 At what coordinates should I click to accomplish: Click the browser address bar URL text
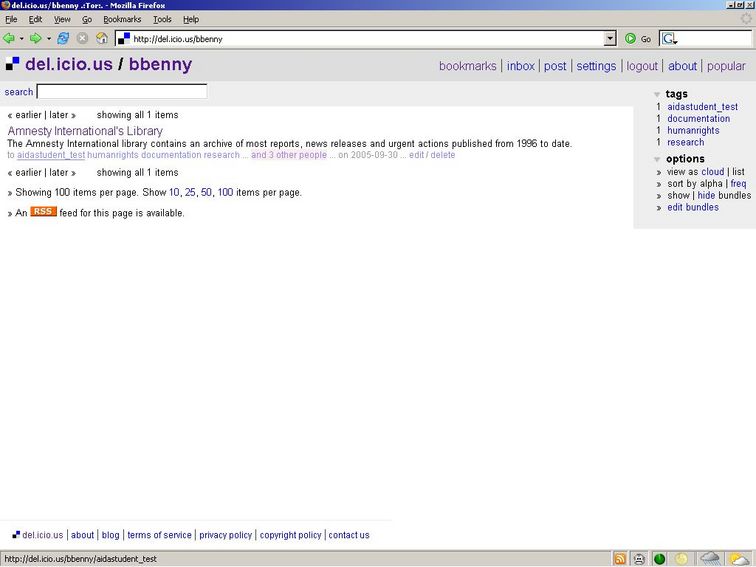(177, 39)
